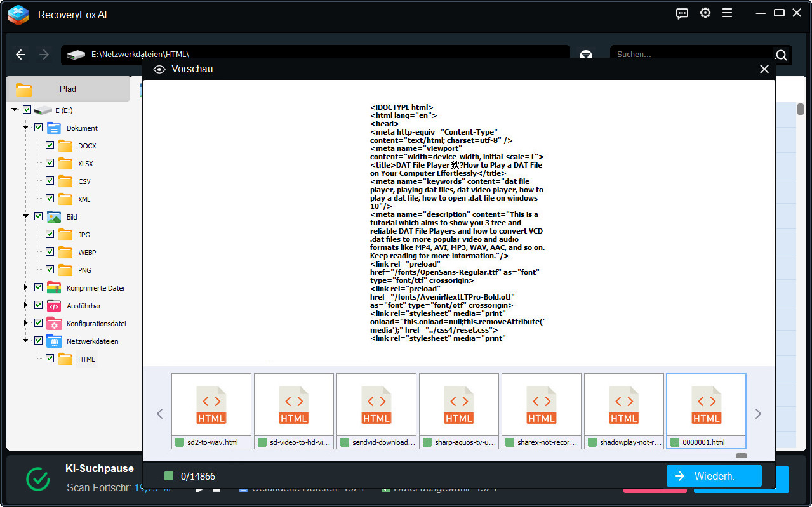Collapse the Dokument tree node
Image resolution: width=812 pixels, height=507 pixels.
(x=26, y=128)
